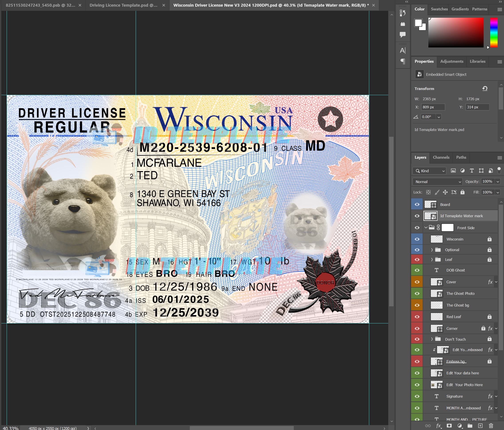The width and height of the screenshot is (504, 430).
Task: Click the Y position input field
Action: tap(477, 107)
